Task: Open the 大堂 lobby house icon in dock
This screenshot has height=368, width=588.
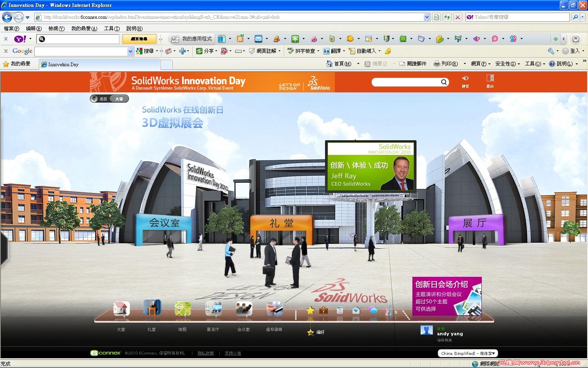Action: (121, 309)
